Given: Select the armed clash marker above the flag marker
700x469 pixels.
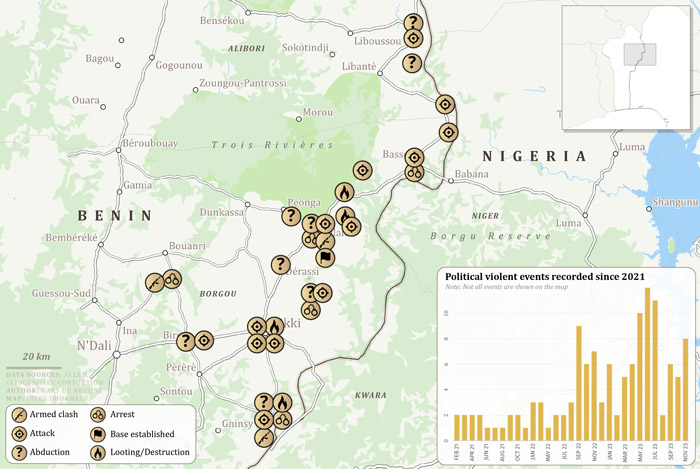Looking at the screenshot, I should 325,241.
